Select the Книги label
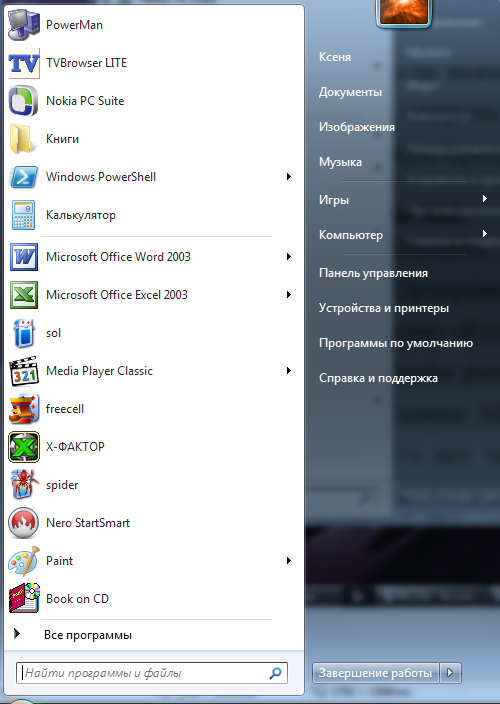This screenshot has width=500, height=704. (62, 139)
